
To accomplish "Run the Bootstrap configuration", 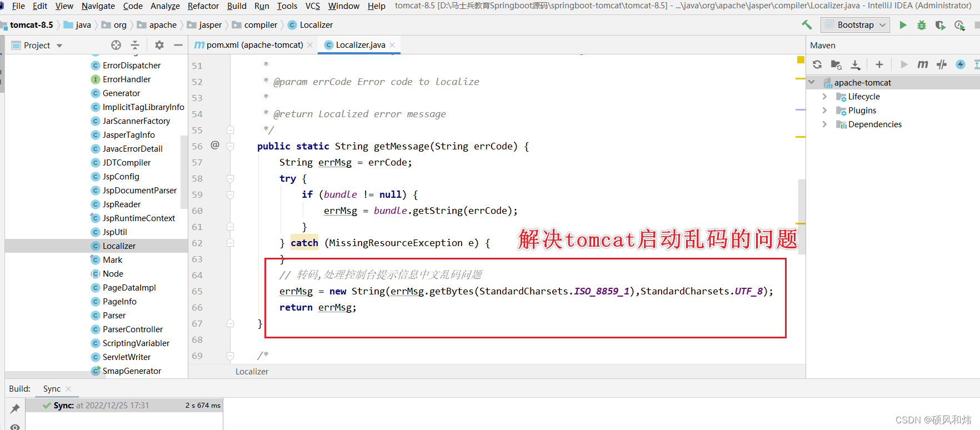I will coord(903,25).
